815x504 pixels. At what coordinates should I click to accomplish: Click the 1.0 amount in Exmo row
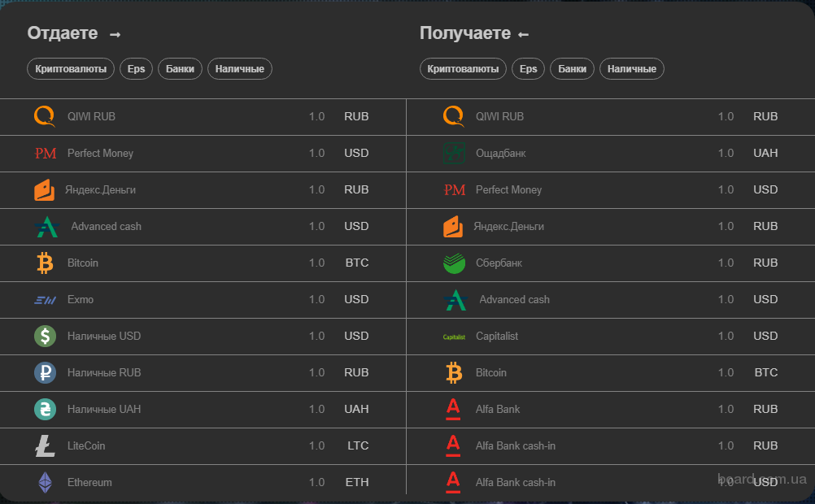(317, 300)
